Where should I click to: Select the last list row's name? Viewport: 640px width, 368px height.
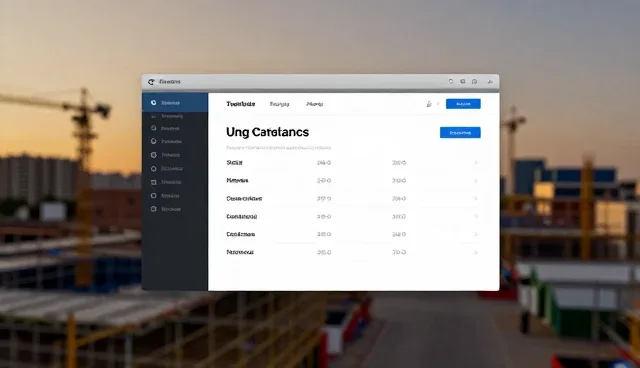(240, 253)
